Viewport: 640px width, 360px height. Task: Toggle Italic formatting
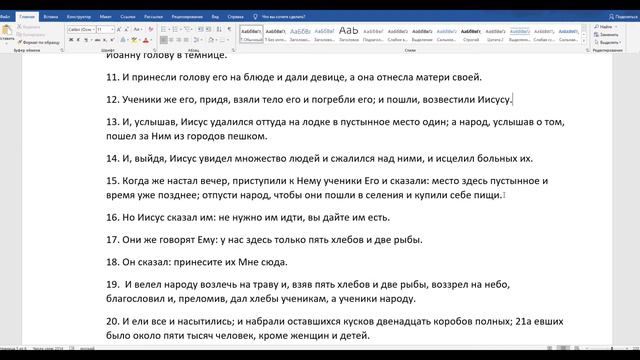click(78, 40)
